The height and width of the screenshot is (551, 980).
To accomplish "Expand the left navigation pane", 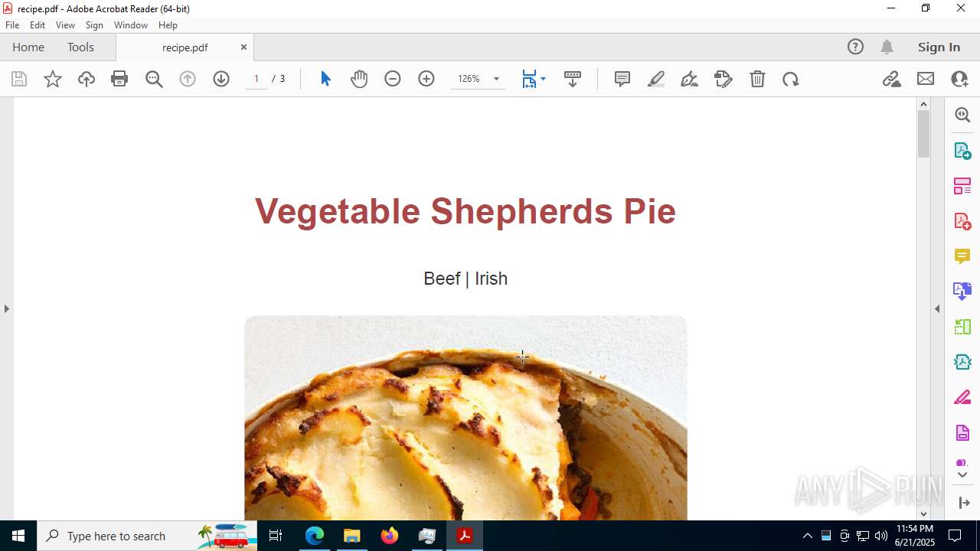I will point(6,308).
